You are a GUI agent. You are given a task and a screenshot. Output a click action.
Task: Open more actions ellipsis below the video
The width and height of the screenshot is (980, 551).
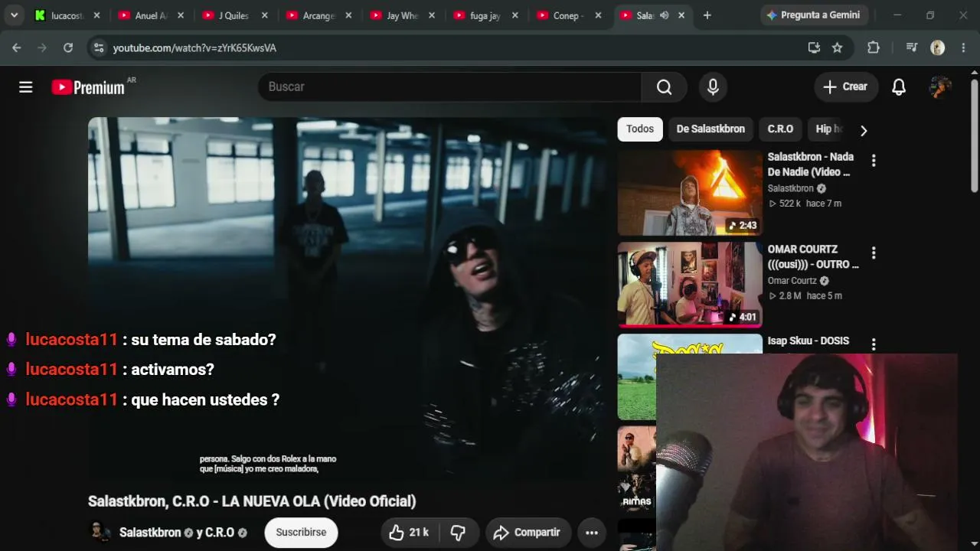592,533
